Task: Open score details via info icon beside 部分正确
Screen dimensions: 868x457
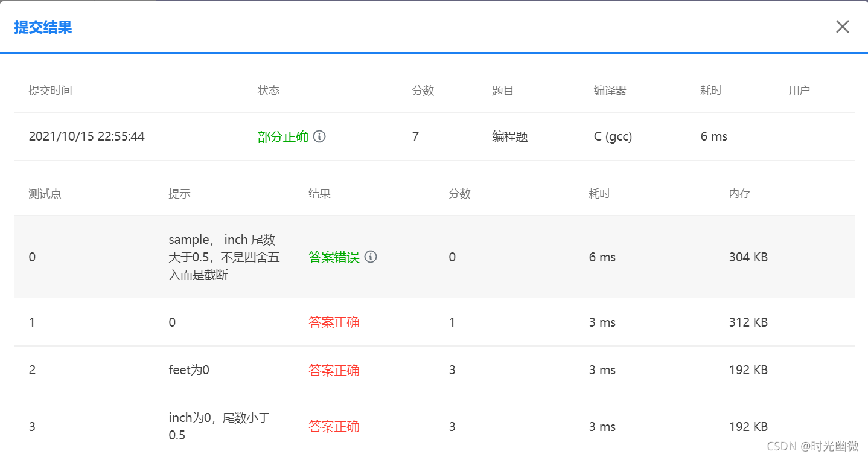Action: [319, 136]
